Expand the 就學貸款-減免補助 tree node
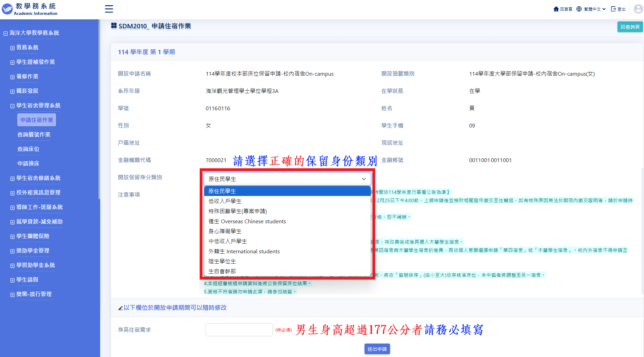Screen dimensions: 644x357 coord(12,222)
